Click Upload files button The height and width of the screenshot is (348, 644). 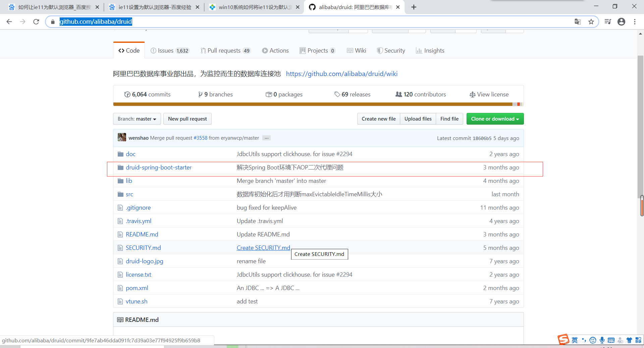(x=418, y=119)
